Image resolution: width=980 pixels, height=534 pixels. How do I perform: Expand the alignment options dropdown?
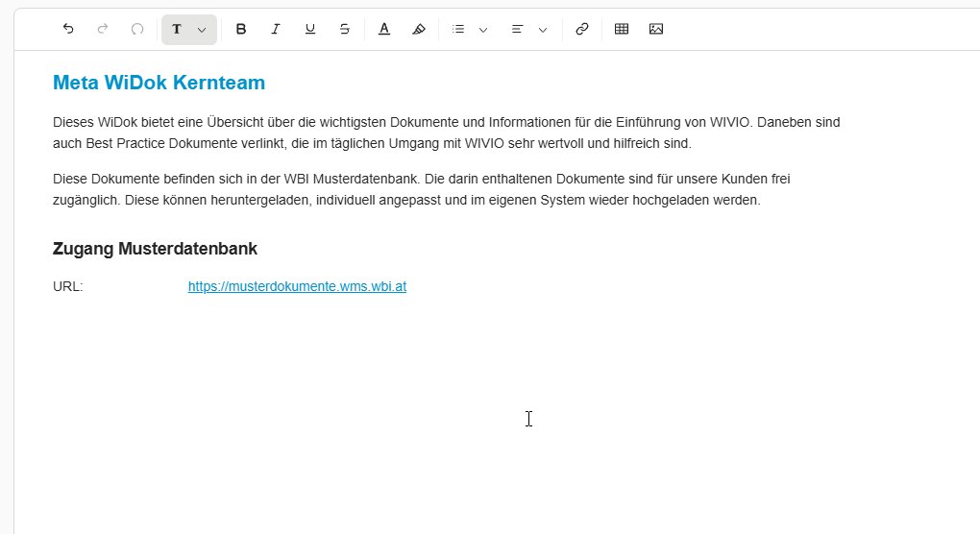[x=543, y=30]
